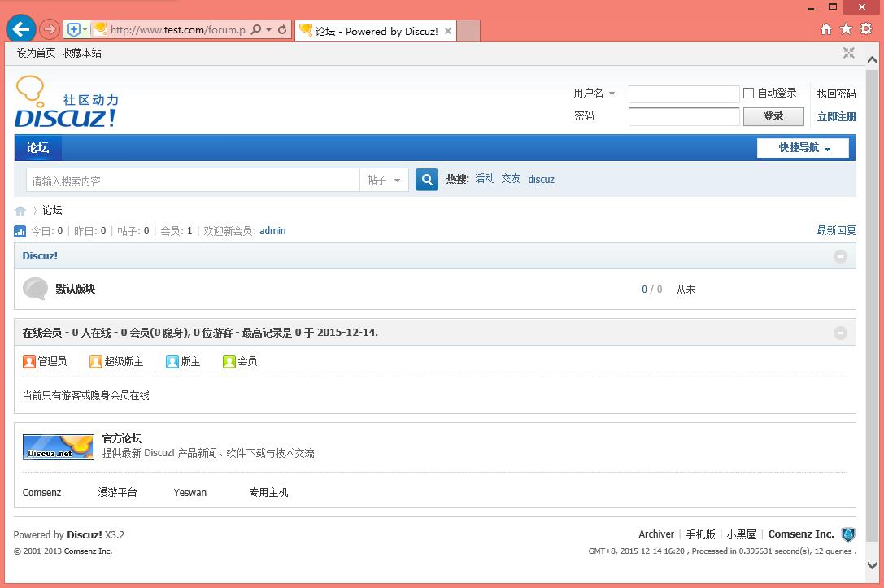
Task: Click the 超级版主 user icon
Action: 96,361
